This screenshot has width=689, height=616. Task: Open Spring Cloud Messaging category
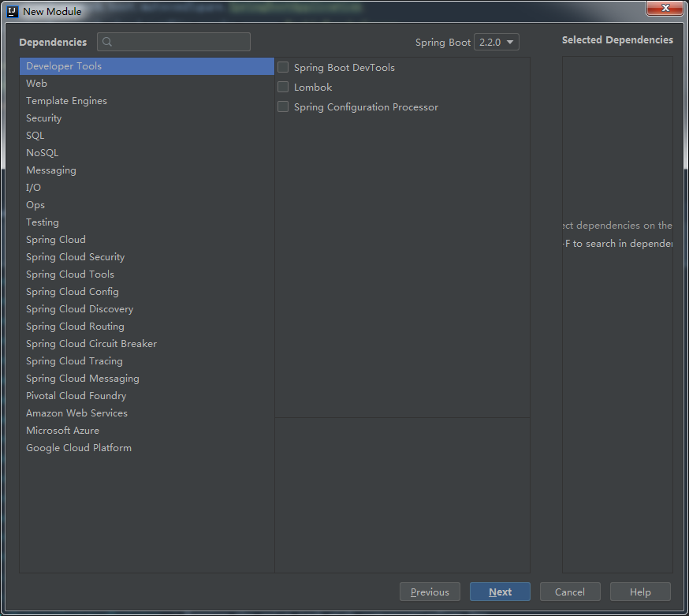(147, 379)
